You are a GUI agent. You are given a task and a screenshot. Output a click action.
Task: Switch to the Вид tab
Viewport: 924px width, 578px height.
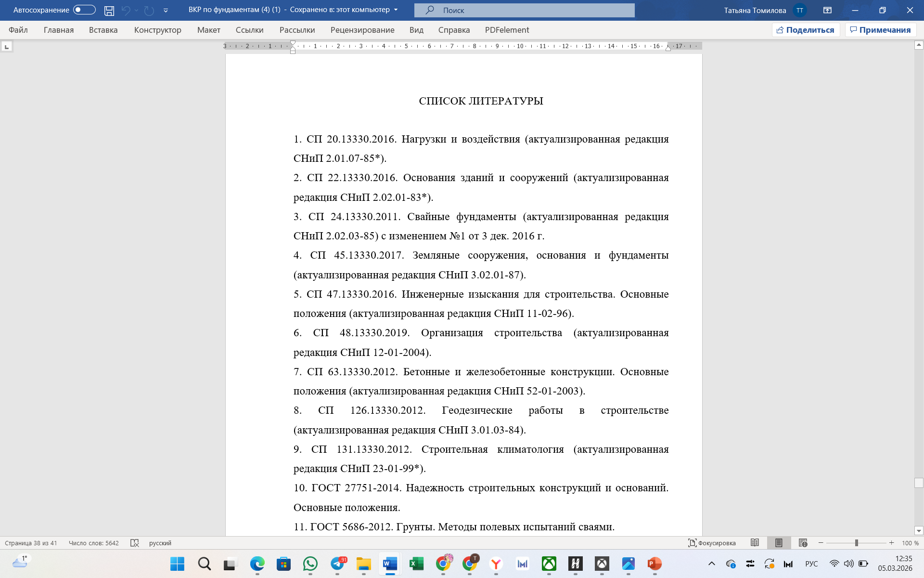pyautogui.click(x=417, y=30)
